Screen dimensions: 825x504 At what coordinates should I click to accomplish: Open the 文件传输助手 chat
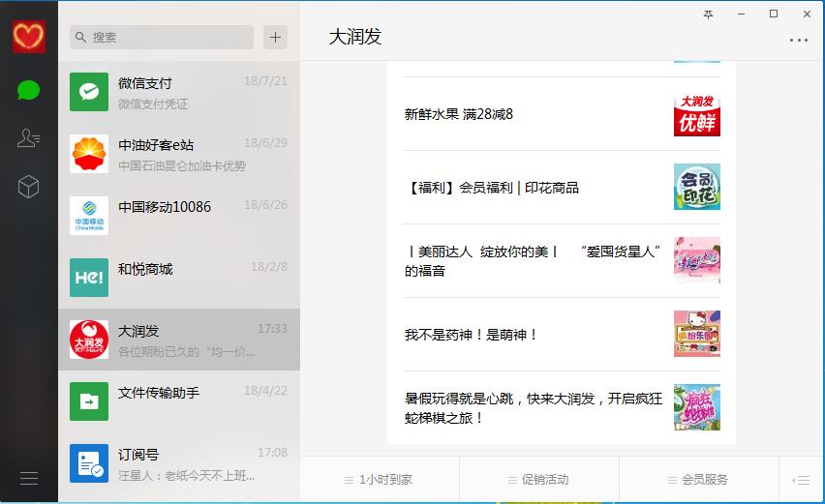coord(179,401)
